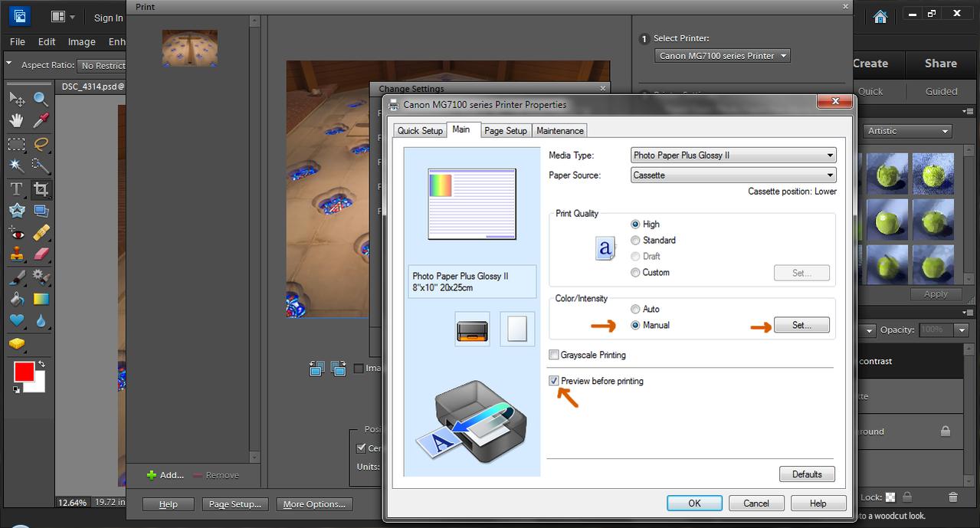The width and height of the screenshot is (980, 528).
Task: Open the Maintenance tab
Action: [x=560, y=130]
